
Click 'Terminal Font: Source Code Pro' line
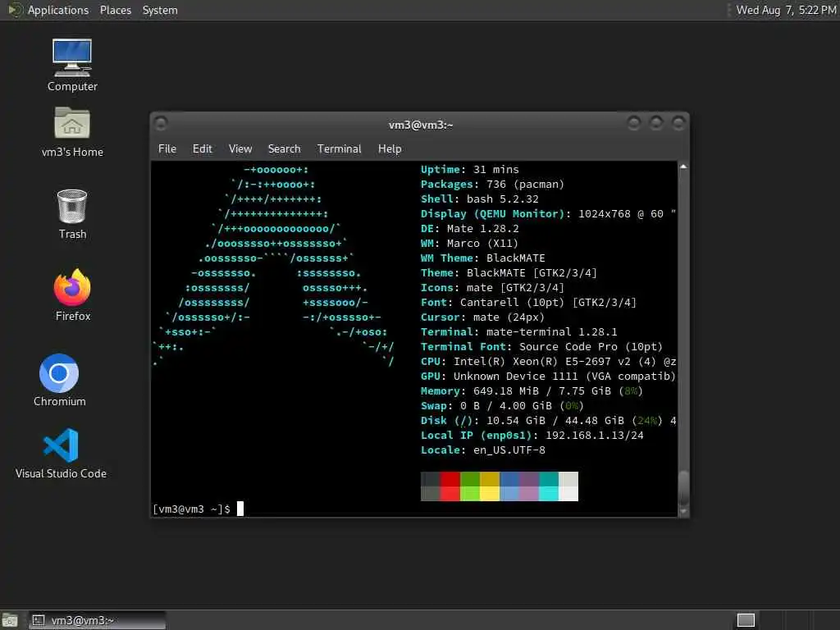tap(541, 347)
